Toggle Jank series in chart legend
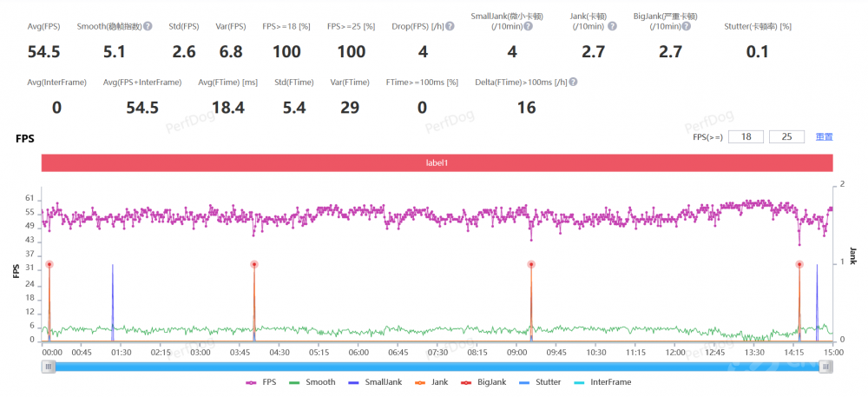 tap(431, 382)
